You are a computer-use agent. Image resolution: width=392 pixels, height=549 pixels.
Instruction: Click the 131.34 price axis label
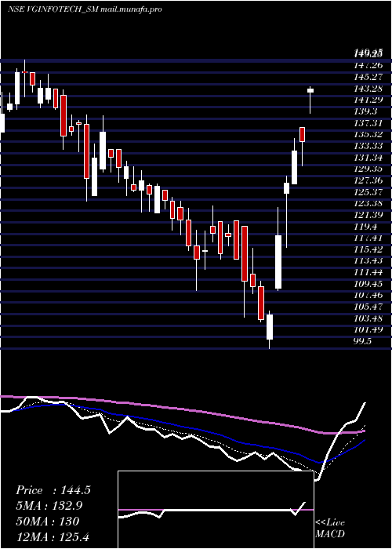point(368,158)
